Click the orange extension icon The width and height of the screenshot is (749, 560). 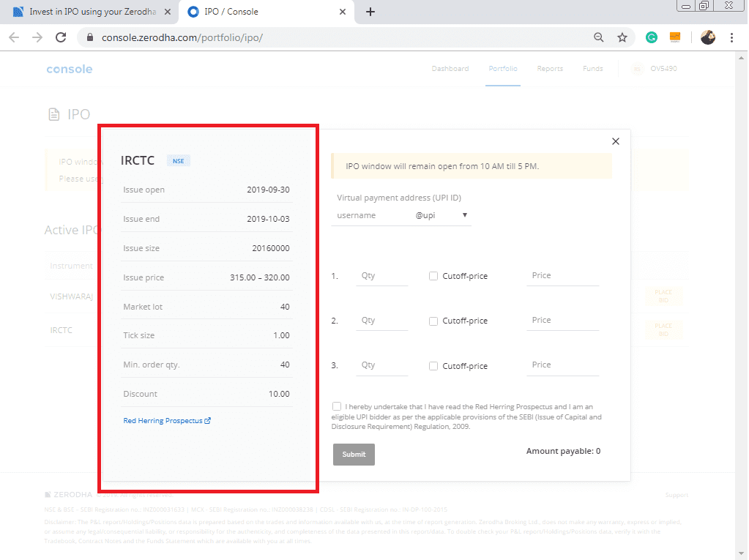pos(675,37)
